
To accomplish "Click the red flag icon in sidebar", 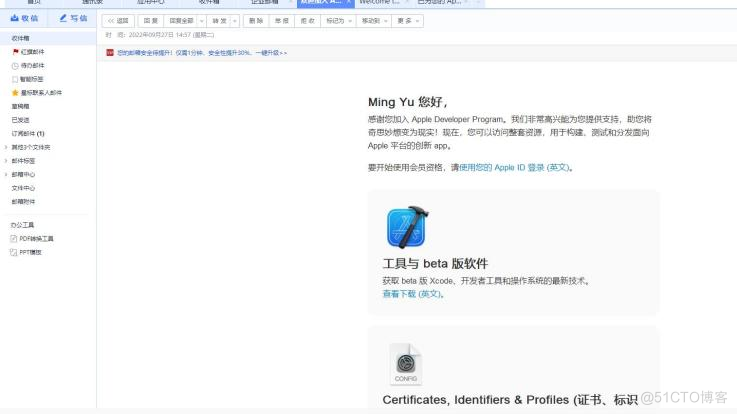I will tap(16, 52).
